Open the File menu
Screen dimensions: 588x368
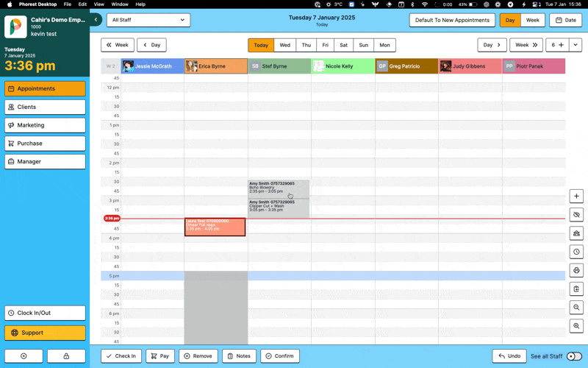(x=68, y=4)
